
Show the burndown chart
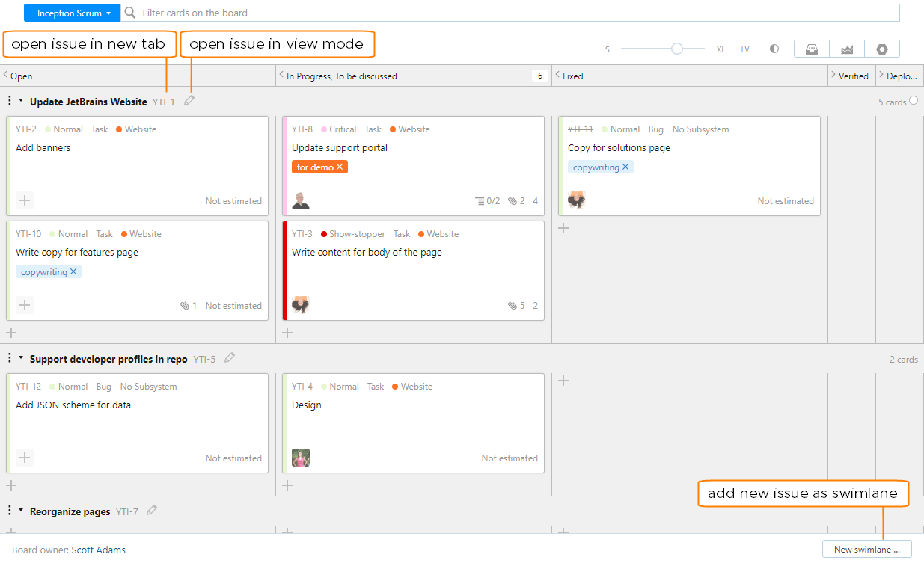tap(847, 49)
